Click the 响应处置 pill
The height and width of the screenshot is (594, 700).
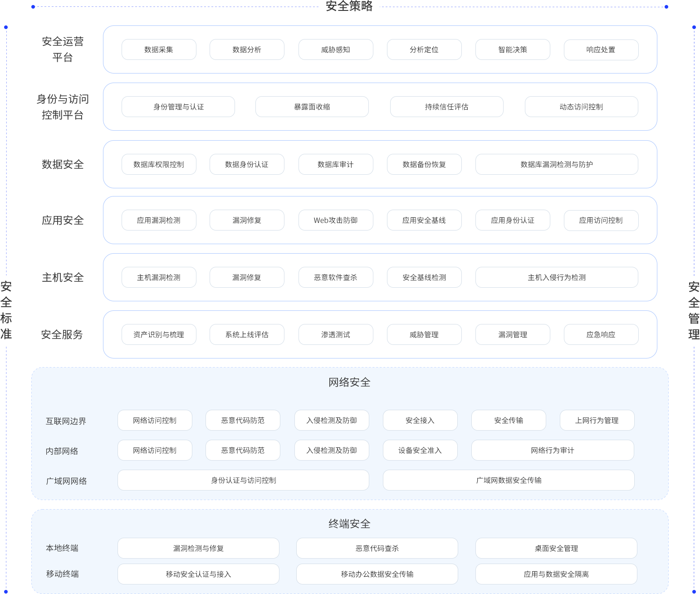point(601,49)
